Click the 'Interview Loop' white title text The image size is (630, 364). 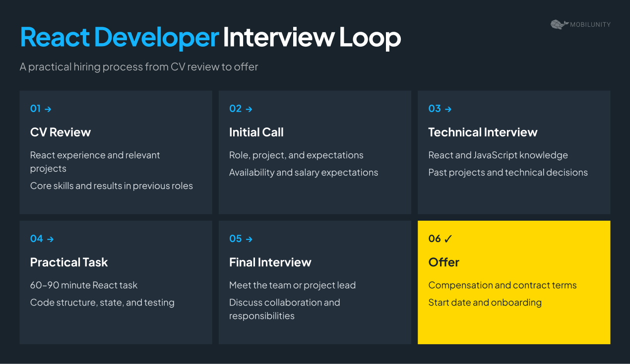point(312,37)
